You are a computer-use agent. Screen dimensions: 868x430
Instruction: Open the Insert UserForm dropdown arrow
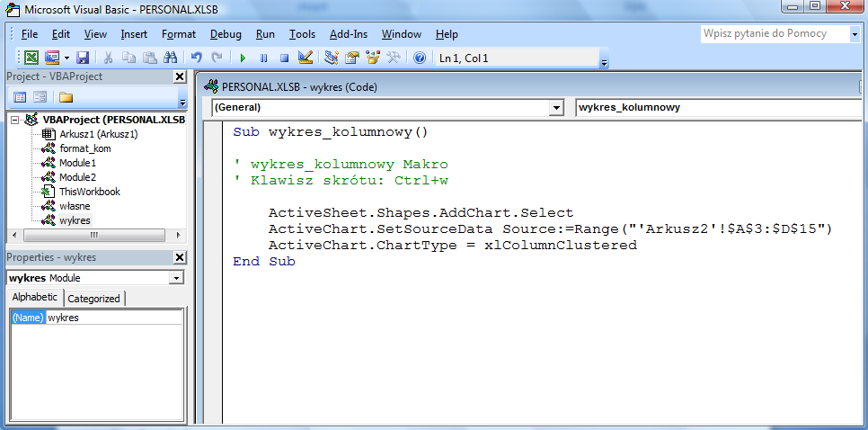click(x=67, y=58)
